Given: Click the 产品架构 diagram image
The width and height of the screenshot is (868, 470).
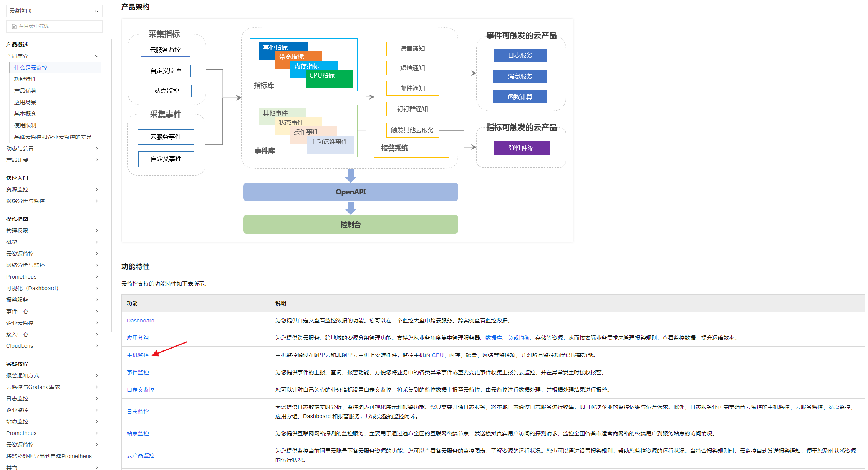Looking at the screenshot, I should pos(347,131).
